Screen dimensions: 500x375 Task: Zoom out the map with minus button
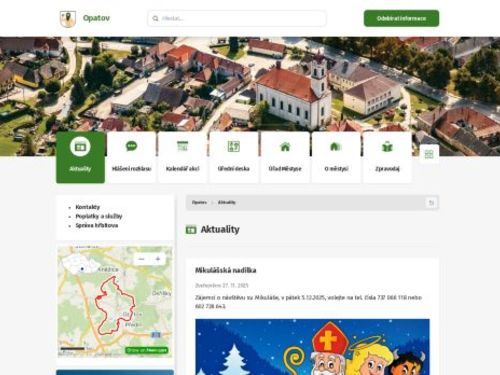point(141,259)
